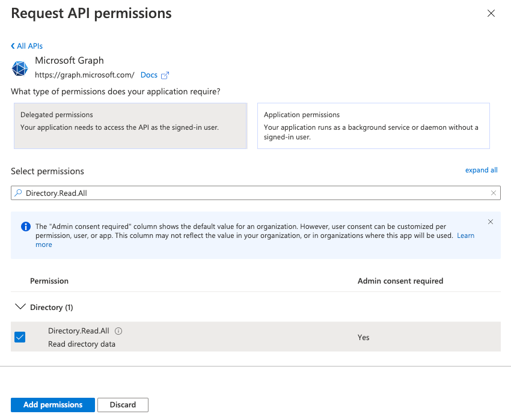Discard the pending permission changes
The width and height of the screenshot is (511, 420).
pyautogui.click(x=123, y=404)
